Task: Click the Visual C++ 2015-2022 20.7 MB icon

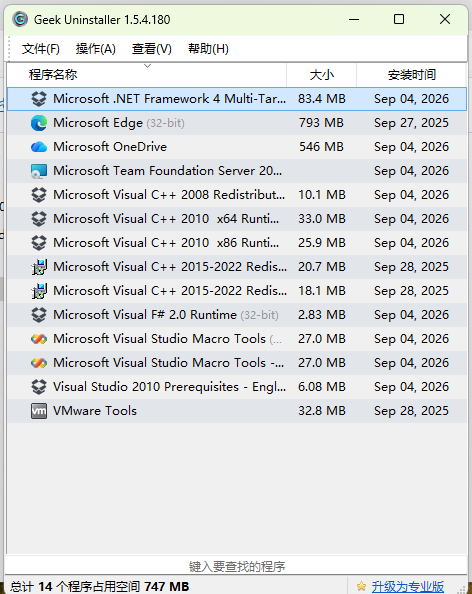Action: click(x=39, y=267)
